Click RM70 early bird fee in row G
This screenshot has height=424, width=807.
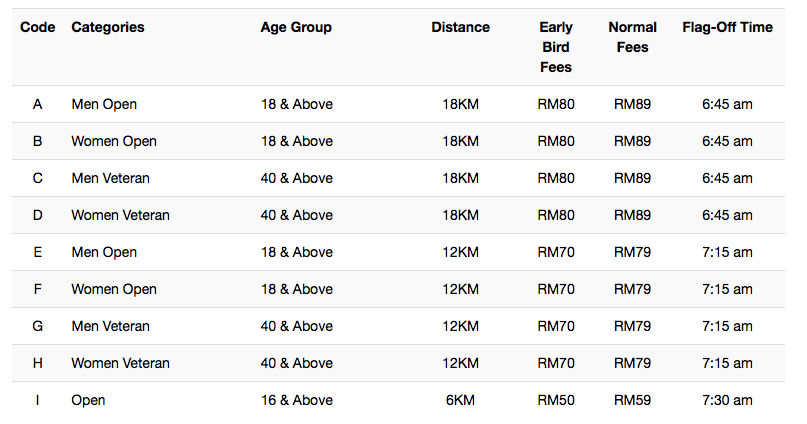[x=556, y=327]
